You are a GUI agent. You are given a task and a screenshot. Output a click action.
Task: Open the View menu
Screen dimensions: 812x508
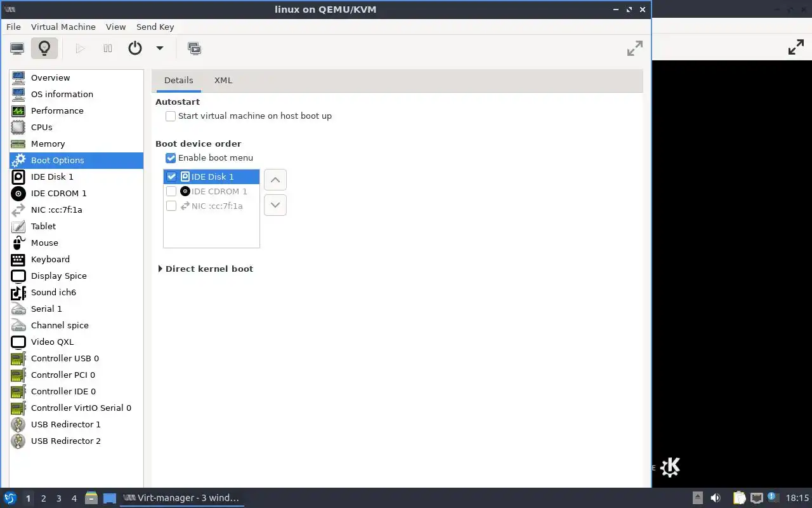click(115, 27)
